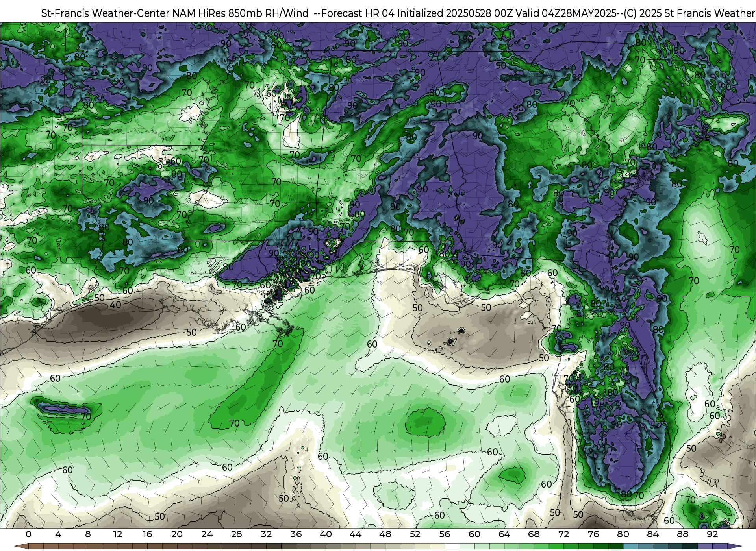The image size is (756, 551).
Task: Click the color scale label 72
Action: coord(563,534)
